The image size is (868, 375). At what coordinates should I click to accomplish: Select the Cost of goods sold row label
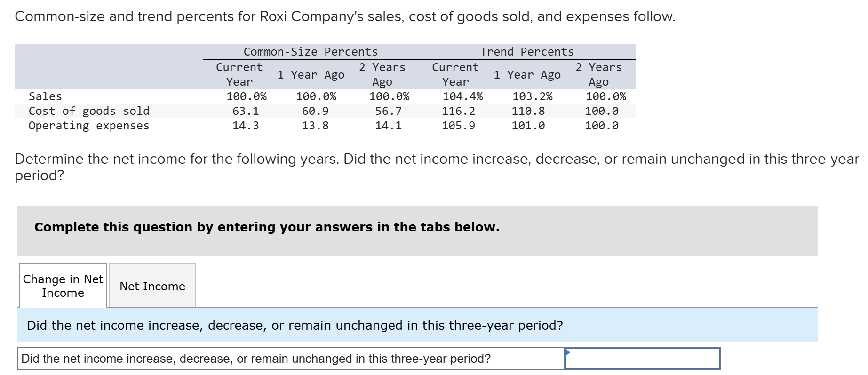tap(88, 111)
